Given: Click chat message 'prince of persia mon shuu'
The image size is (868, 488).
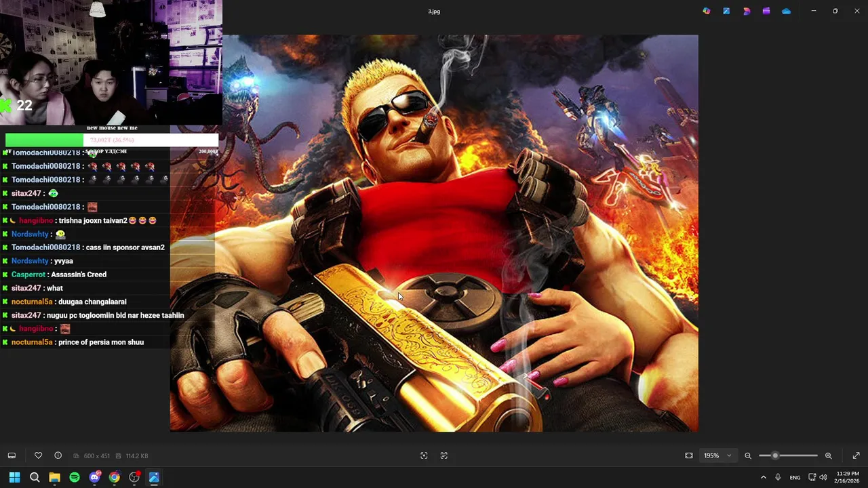Looking at the screenshot, I should [101, 342].
